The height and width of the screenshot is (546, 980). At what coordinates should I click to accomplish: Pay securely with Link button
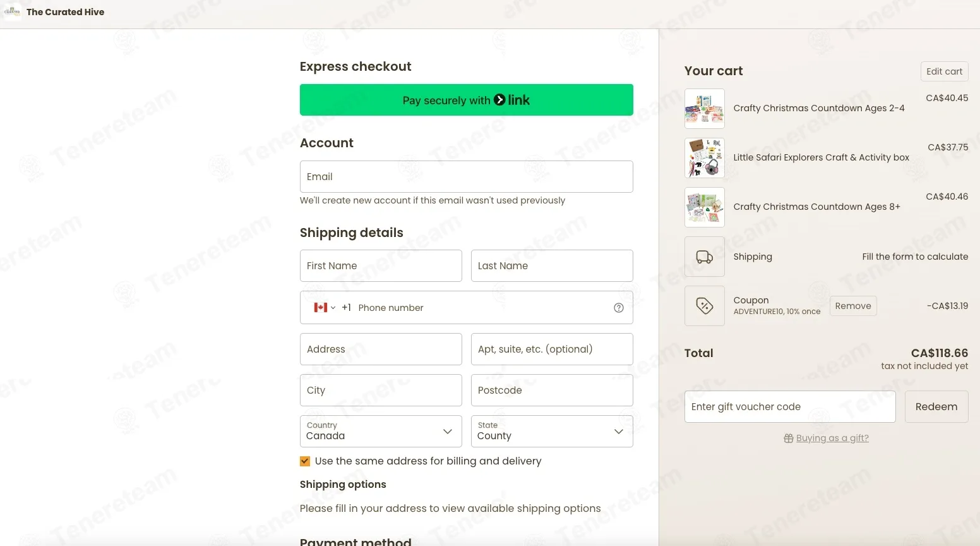click(x=467, y=100)
